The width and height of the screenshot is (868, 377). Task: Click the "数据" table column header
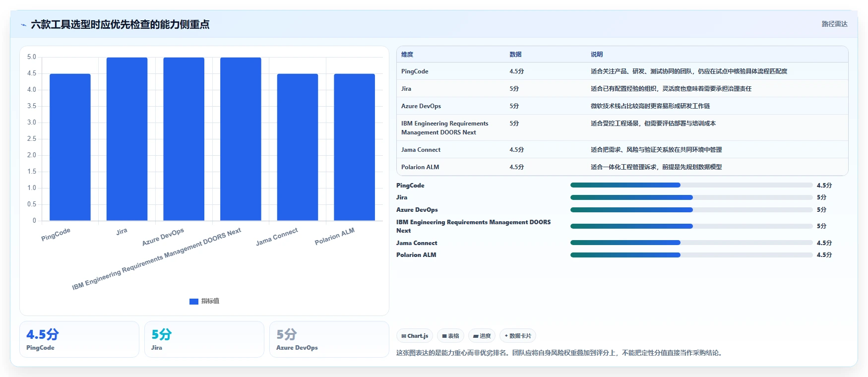tap(515, 55)
